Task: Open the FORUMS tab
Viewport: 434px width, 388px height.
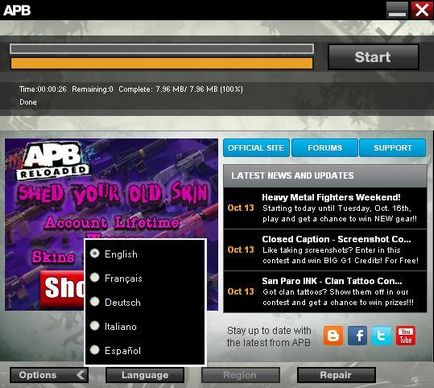Action: 325,148
